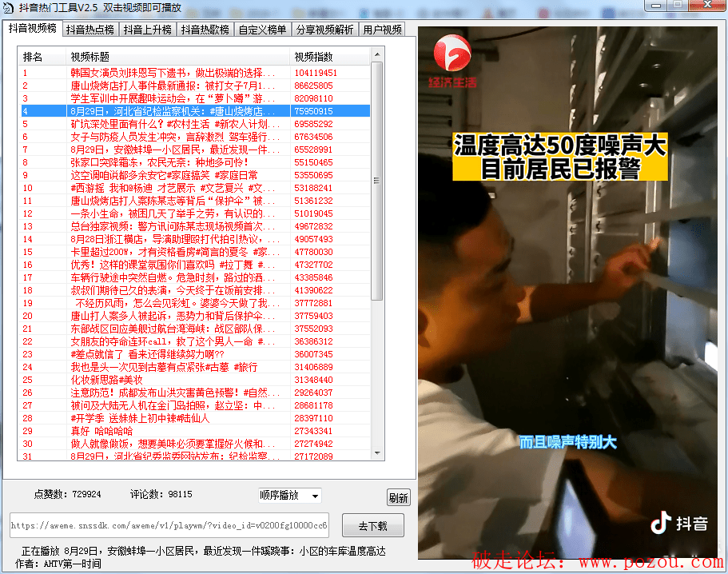The width and height of the screenshot is (728, 574).
Task: Click the list vertical scrollbar thumb
Action: [x=377, y=181]
